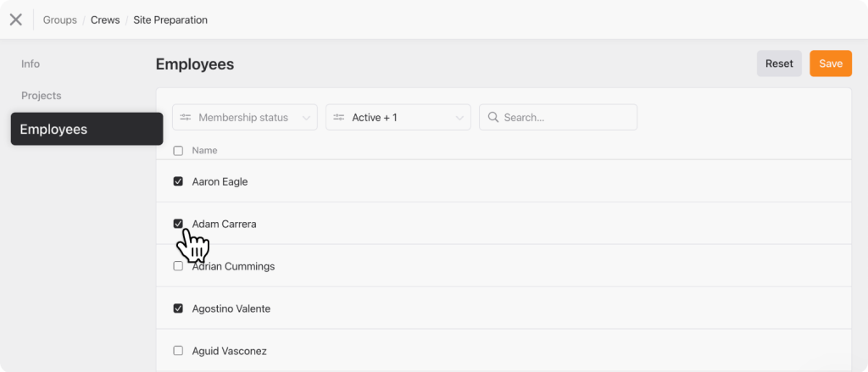Uncheck the Adam Carrera checkbox

(x=178, y=224)
